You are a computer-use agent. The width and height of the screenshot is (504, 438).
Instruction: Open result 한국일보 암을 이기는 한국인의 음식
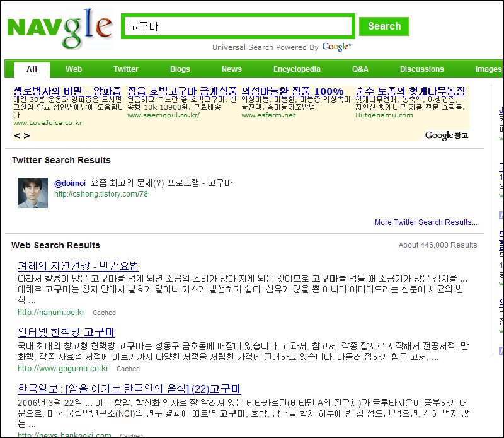pos(129,389)
